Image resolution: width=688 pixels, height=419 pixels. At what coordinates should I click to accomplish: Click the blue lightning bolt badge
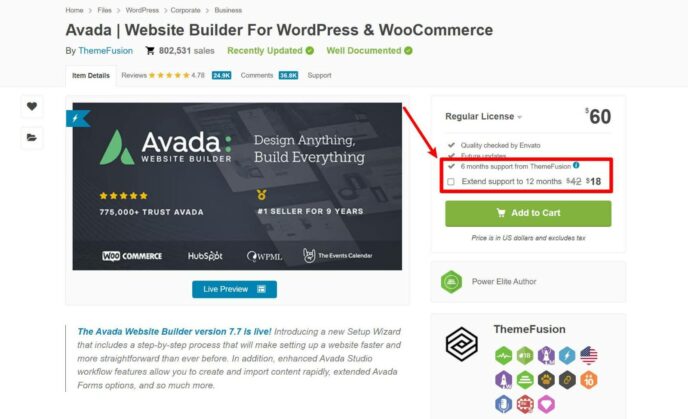[x=567, y=355]
